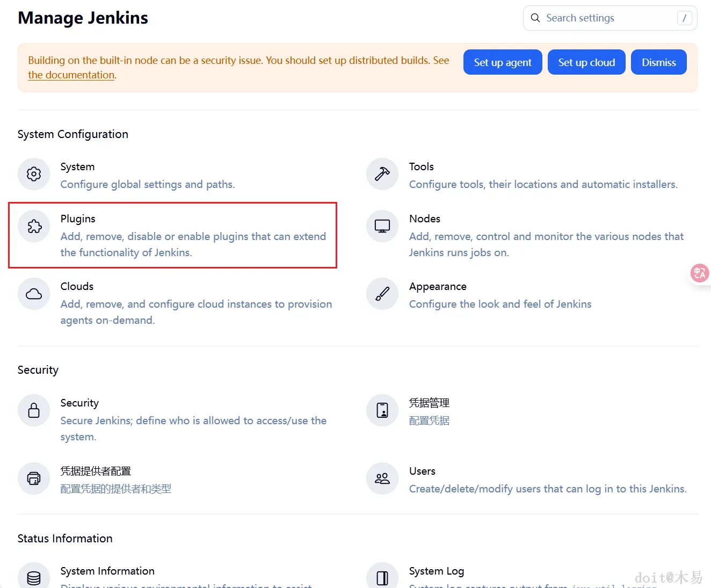Open the 凭据管理 credentials icon
Screen dimensions: 711x588
click(x=382, y=410)
